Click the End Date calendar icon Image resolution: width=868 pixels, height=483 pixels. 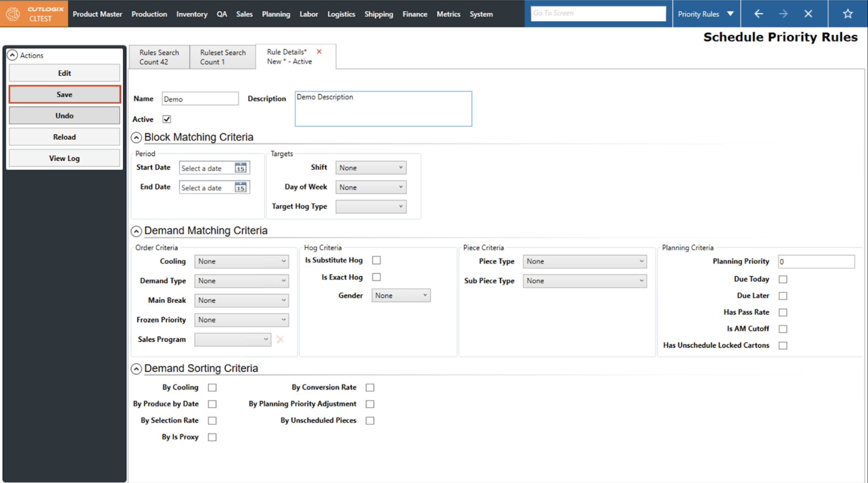[241, 187]
